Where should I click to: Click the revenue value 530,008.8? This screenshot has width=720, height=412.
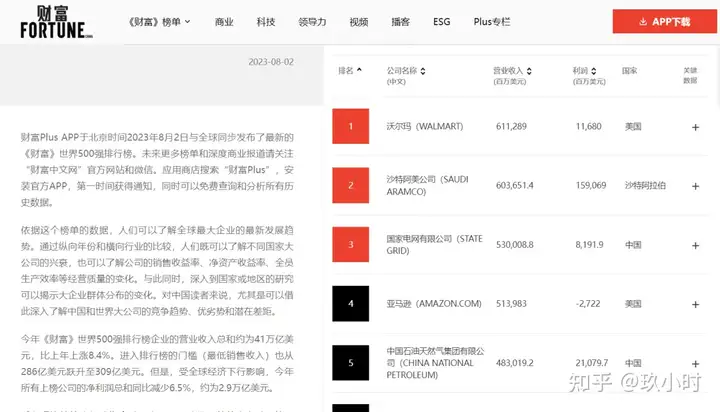[515, 244]
